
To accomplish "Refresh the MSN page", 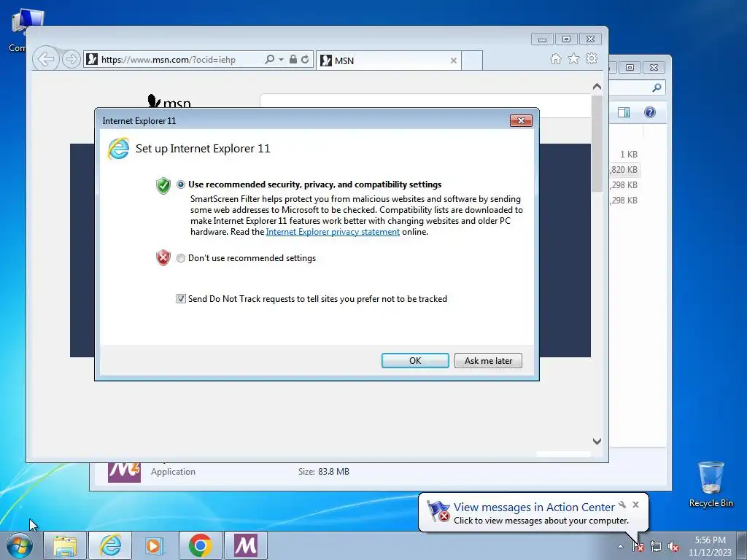I will tap(305, 60).
